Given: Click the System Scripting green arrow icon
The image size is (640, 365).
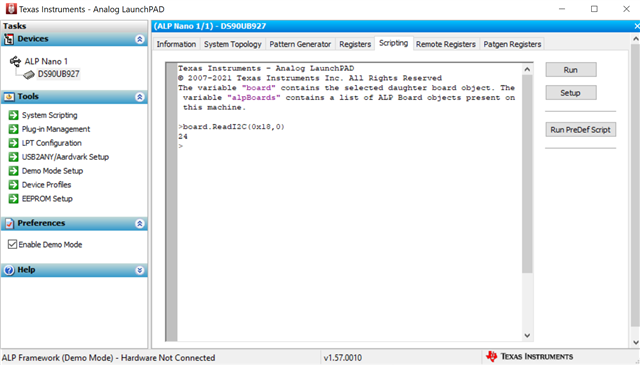Looking at the screenshot, I should [x=13, y=115].
